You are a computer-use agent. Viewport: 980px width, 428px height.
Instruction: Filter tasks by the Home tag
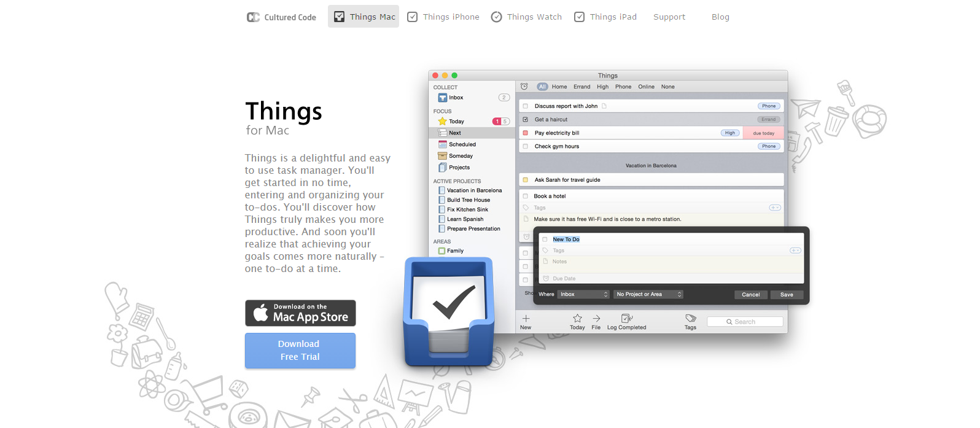tap(559, 87)
